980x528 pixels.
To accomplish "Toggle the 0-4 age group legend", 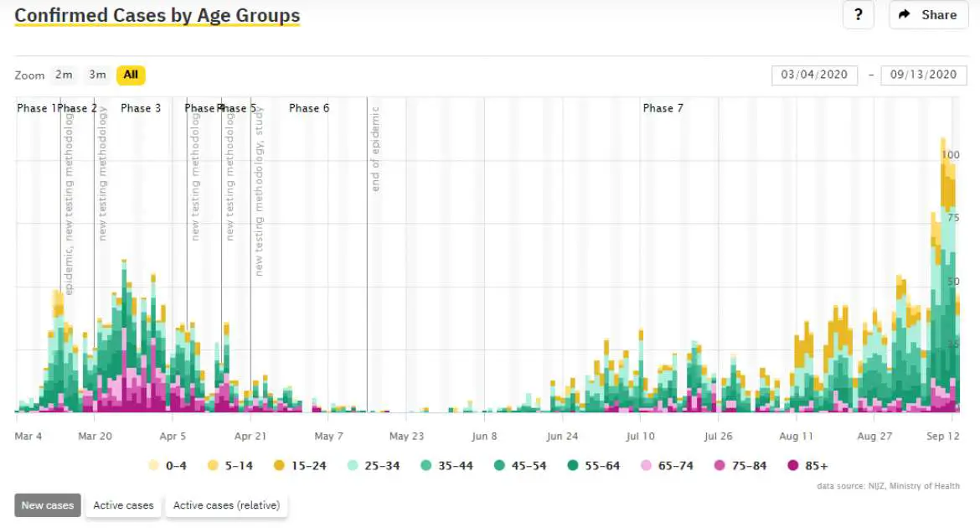I will point(168,465).
